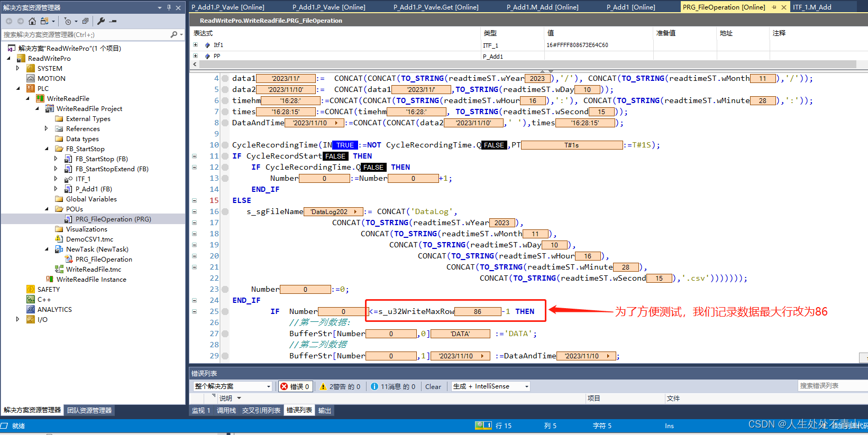Select Global Variables folder
868x435 pixels.
tap(91, 199)
